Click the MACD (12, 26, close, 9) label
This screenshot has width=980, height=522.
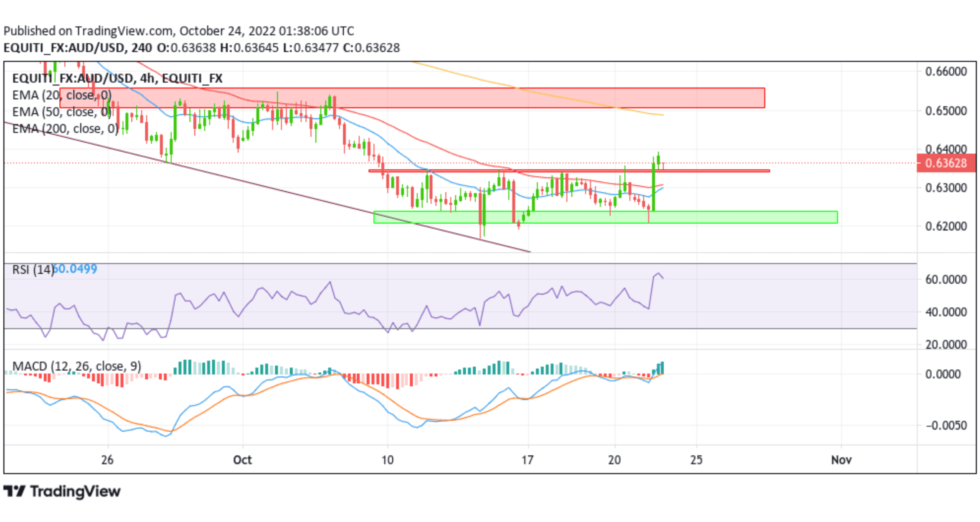tap(77, 366)
